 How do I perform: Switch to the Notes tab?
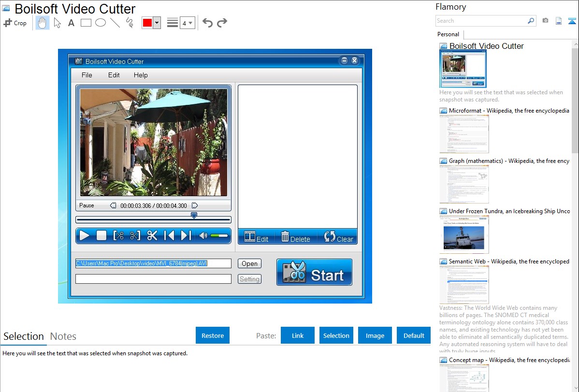coord(63,336)
